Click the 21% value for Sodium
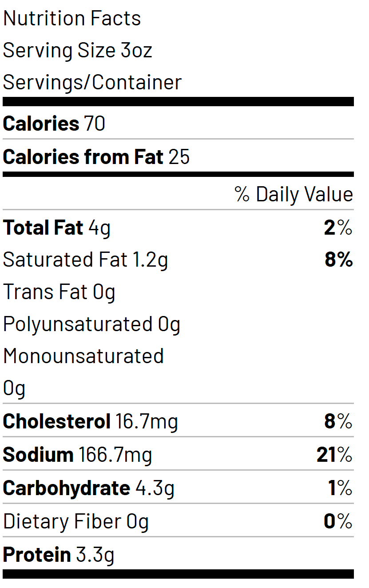Viewport: 369px width, 588px height. (335, 455)
